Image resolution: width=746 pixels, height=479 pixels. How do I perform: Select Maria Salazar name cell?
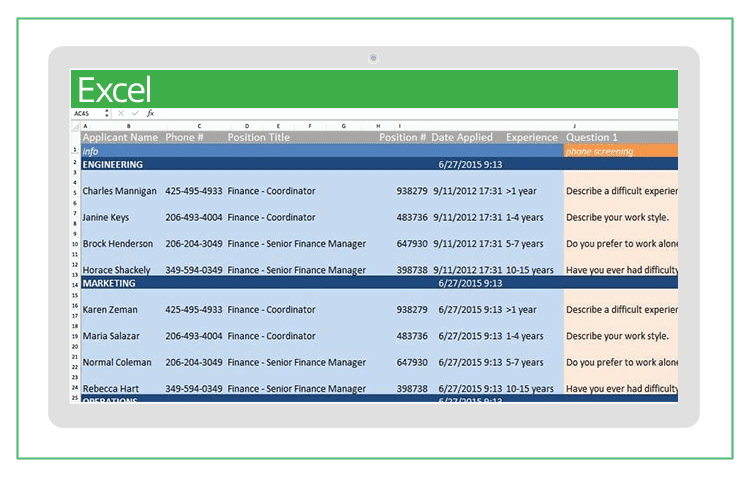(x=111, y=336)
